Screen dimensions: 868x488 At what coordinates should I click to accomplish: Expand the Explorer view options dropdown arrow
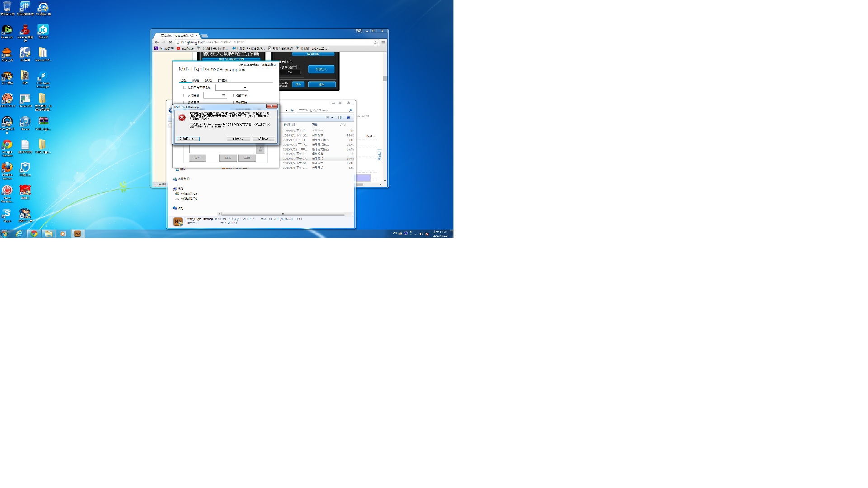pos(333,117)
